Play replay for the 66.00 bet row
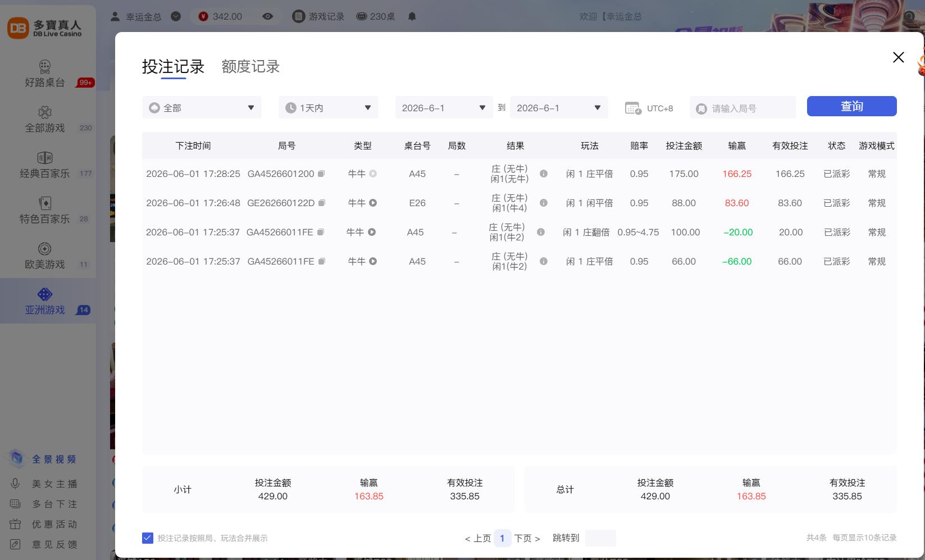Viewport: 925px width, 560px height. 373,261
